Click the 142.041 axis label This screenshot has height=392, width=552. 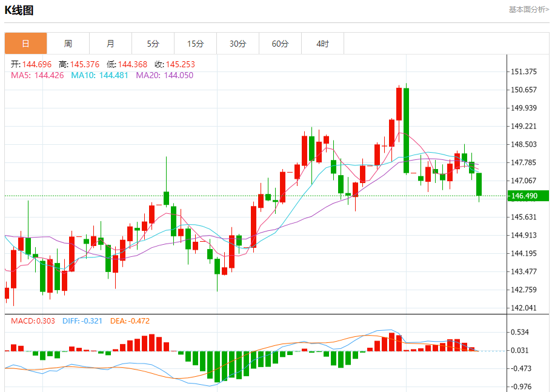click(524, 308)
